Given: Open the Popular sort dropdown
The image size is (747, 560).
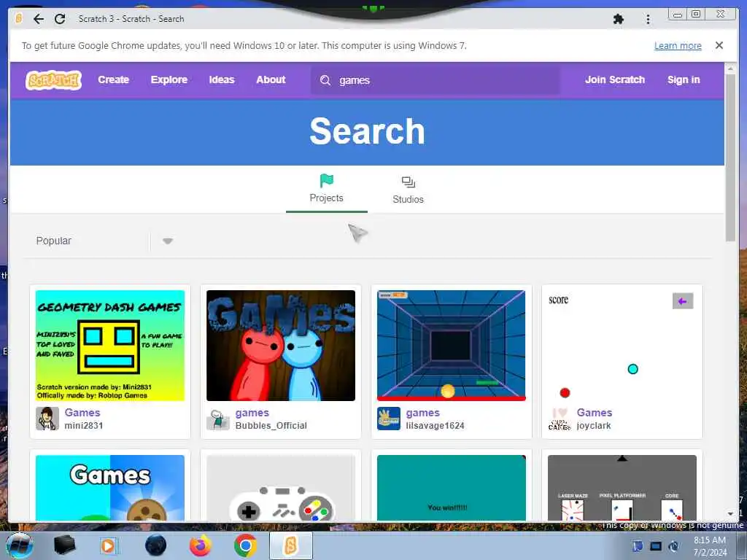Looking at the screenshot, I should [106, 241].
